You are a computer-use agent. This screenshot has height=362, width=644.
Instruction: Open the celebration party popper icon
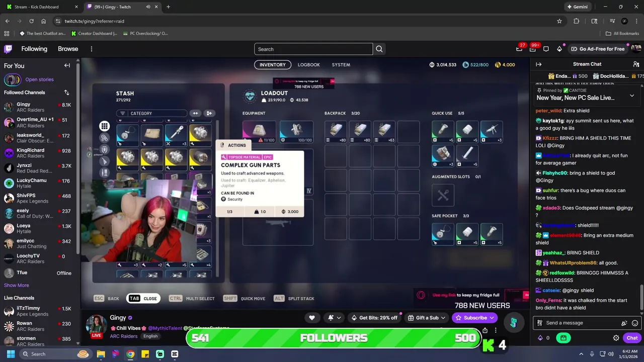[624, 323]
